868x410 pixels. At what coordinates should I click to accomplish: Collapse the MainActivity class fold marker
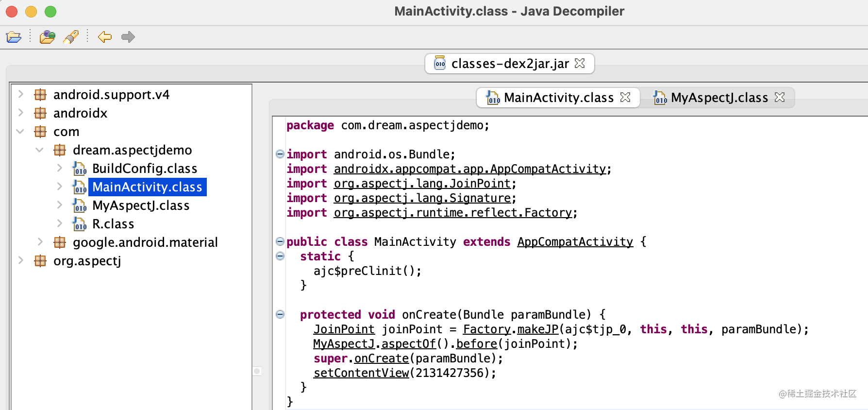pyautogui.click(x=280, y=241)
